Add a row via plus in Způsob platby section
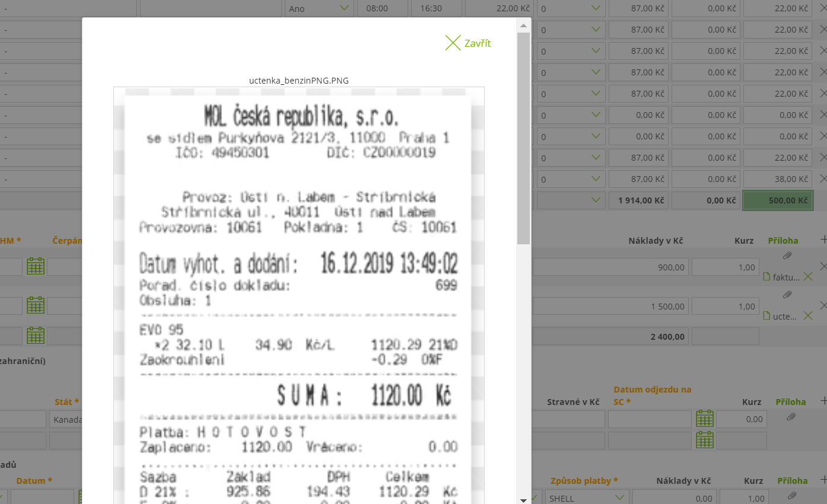This screenshot has width=827, height=504. [823, 479]
